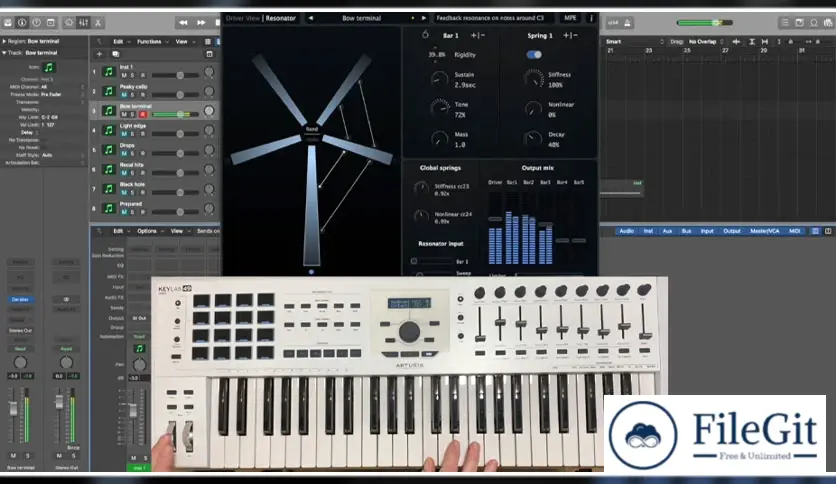Mute the Light edge track
The width and height of the screenshot is (836, 484).
click(x=124, y=134)
